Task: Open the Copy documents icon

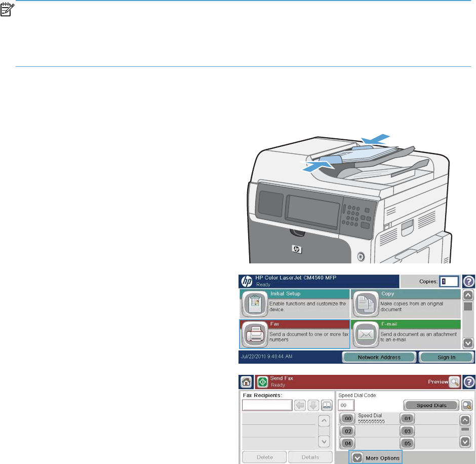Action: click(x=366, y=304)
